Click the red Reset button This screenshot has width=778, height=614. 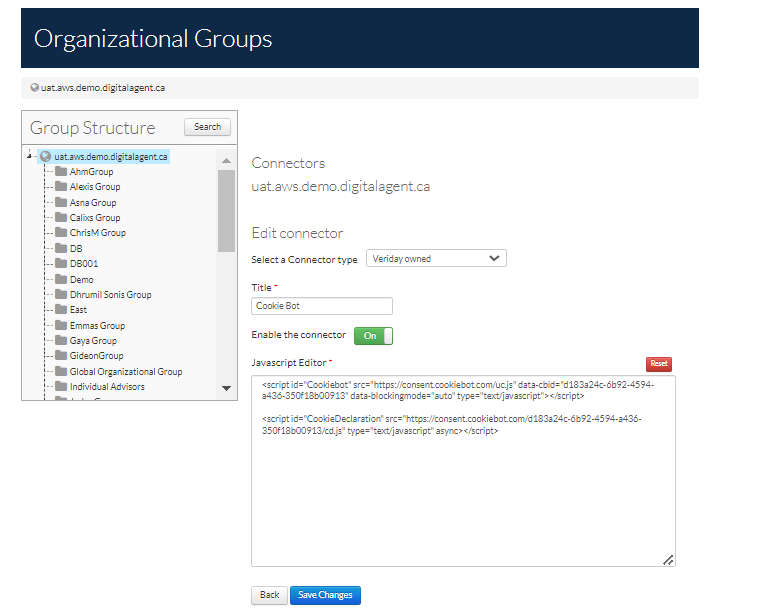[659, 364]
